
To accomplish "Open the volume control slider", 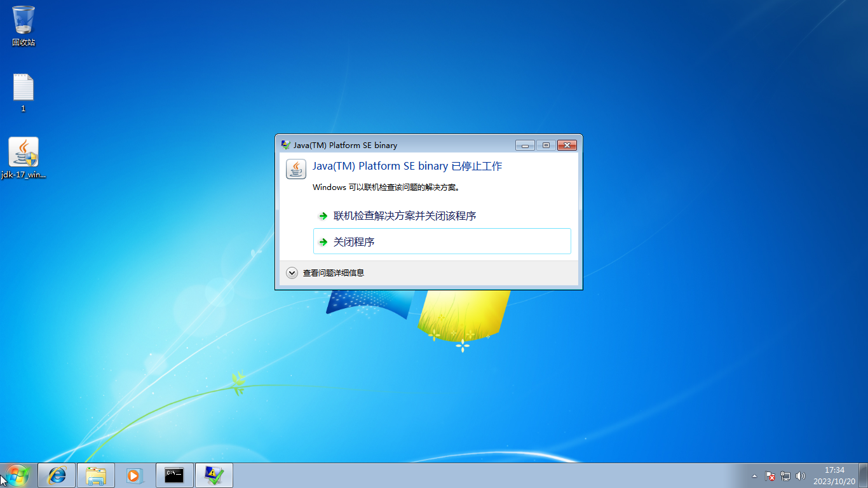I will point(800,475).
